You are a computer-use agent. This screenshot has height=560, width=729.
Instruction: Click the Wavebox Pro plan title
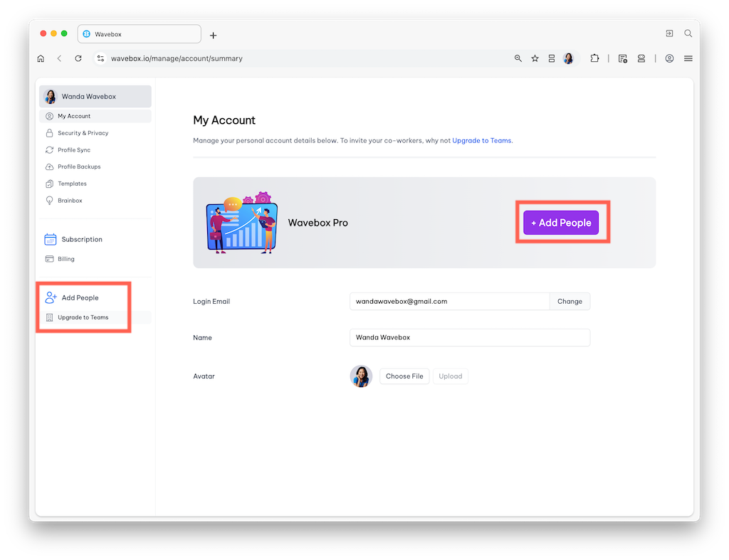318,223
